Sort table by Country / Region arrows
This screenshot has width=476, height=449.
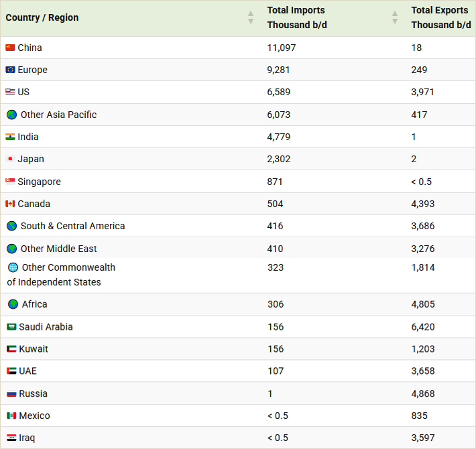click(251, 17)
